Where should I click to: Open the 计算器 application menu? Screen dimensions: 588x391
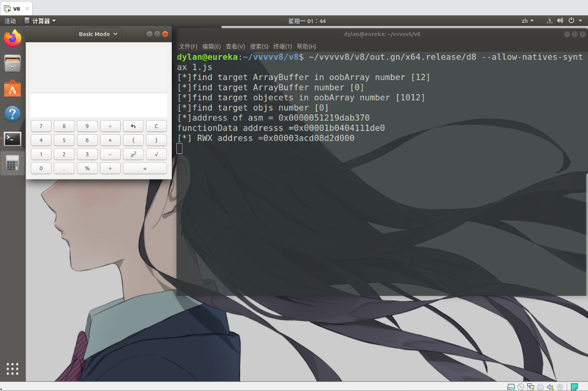coord(41,21)
